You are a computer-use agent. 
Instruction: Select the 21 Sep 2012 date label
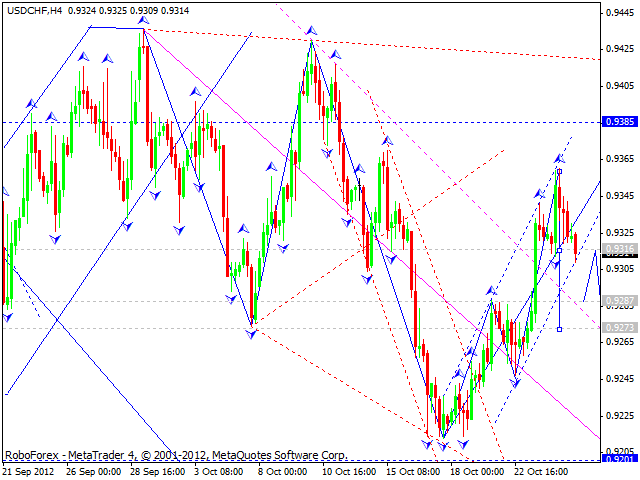pyautogui.click(x=32, y=470)
